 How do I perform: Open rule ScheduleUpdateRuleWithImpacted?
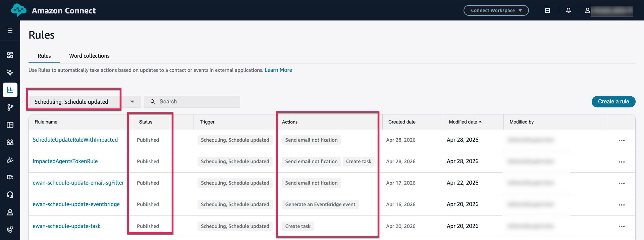pyautogui.click(x=75, y=140)
